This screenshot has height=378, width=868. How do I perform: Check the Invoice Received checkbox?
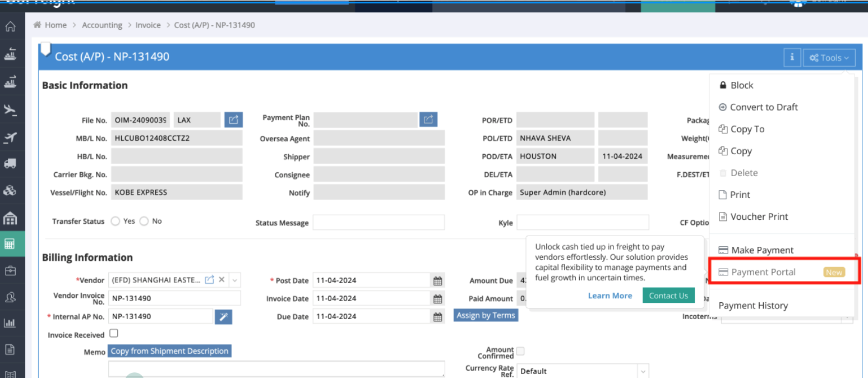114,334
